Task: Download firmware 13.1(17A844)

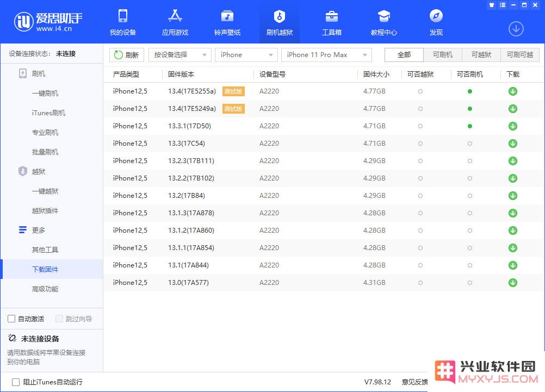Action: [x=513, y=265]
